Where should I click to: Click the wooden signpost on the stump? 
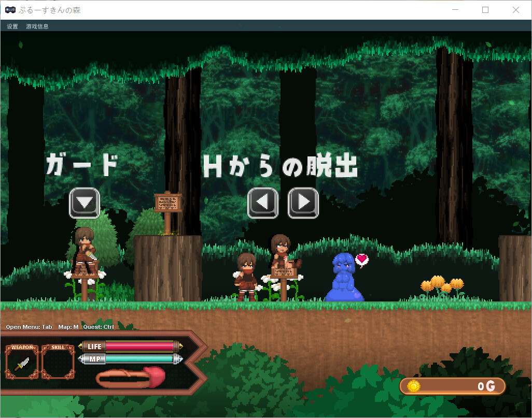pyautogui.click(x=168, y=203)
